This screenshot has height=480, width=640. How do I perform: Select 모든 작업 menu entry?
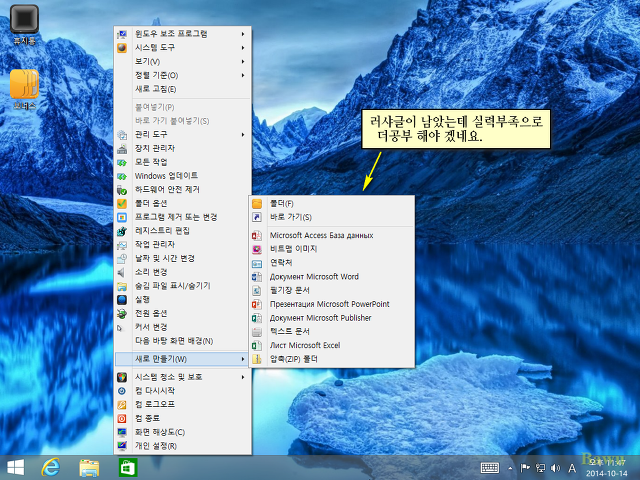[x=182, y=162]
